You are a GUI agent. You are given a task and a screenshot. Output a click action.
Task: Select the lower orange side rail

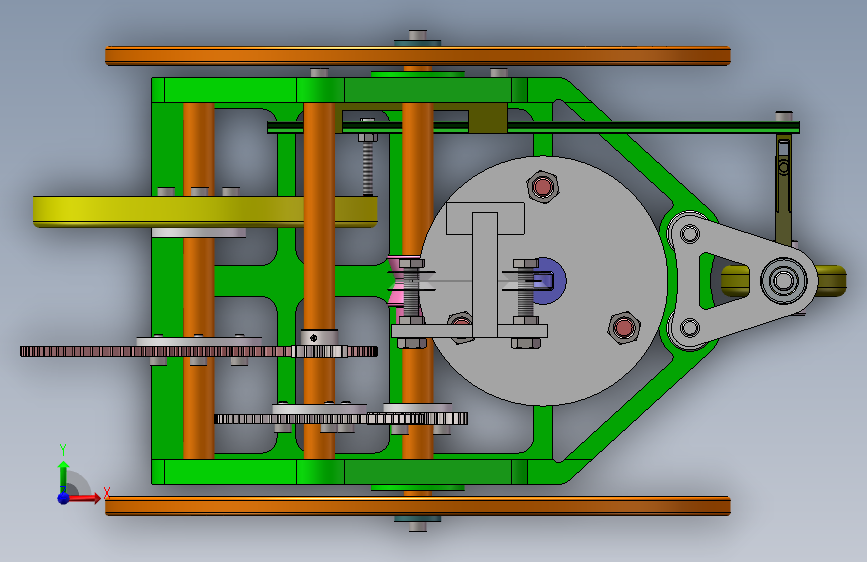pyautogui.click(x=417, y=506)
